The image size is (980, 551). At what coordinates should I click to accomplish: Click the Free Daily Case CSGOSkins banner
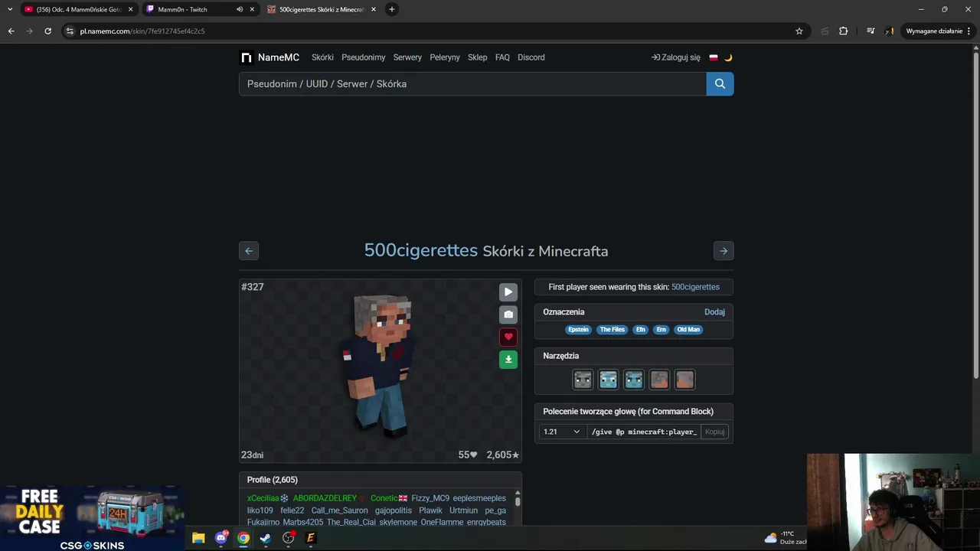(x=92, y=518)
